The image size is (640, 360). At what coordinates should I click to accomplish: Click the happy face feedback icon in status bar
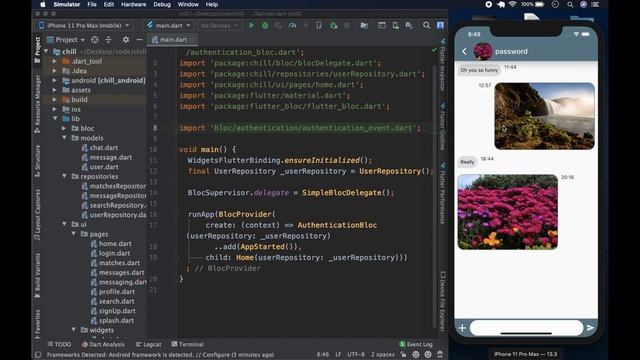(416, 355)
